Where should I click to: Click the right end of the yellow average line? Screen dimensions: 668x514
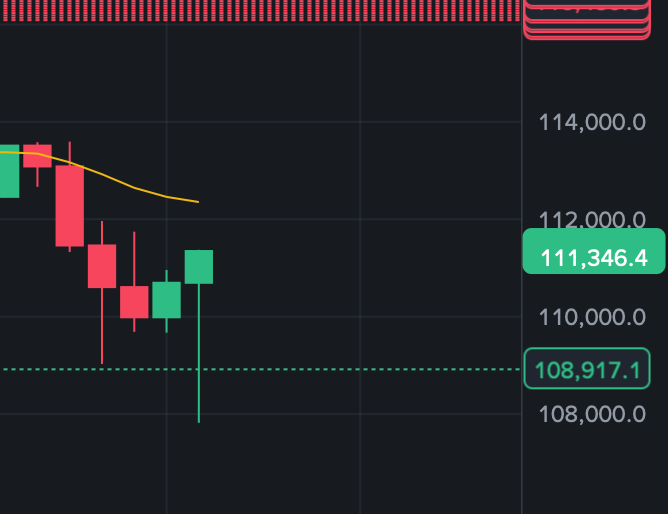(x=197, y=202)
